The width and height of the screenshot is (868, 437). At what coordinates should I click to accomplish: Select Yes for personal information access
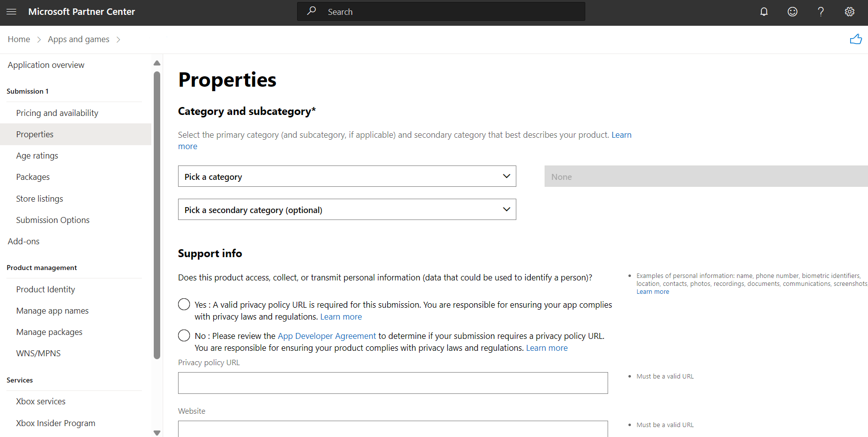tap(184, 304)
